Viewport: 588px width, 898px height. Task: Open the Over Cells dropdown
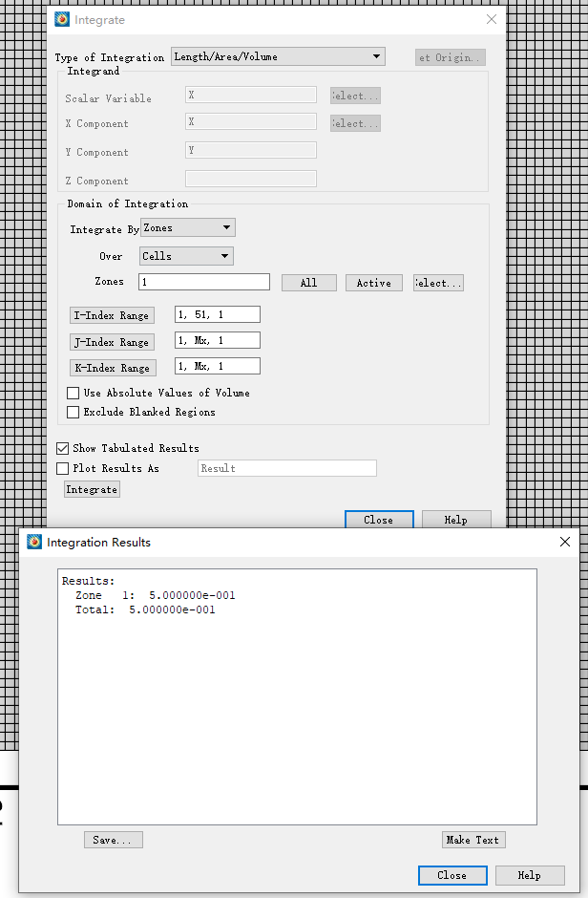tap(186, 256)
